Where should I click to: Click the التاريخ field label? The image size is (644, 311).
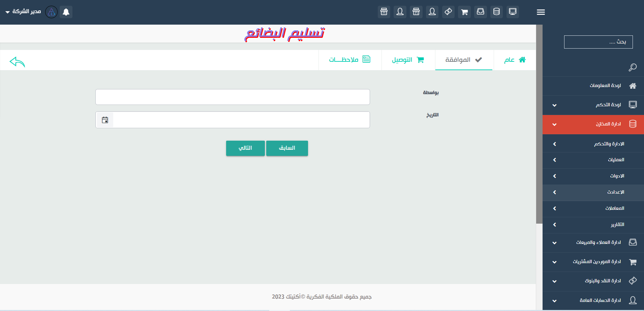point(432,115)
